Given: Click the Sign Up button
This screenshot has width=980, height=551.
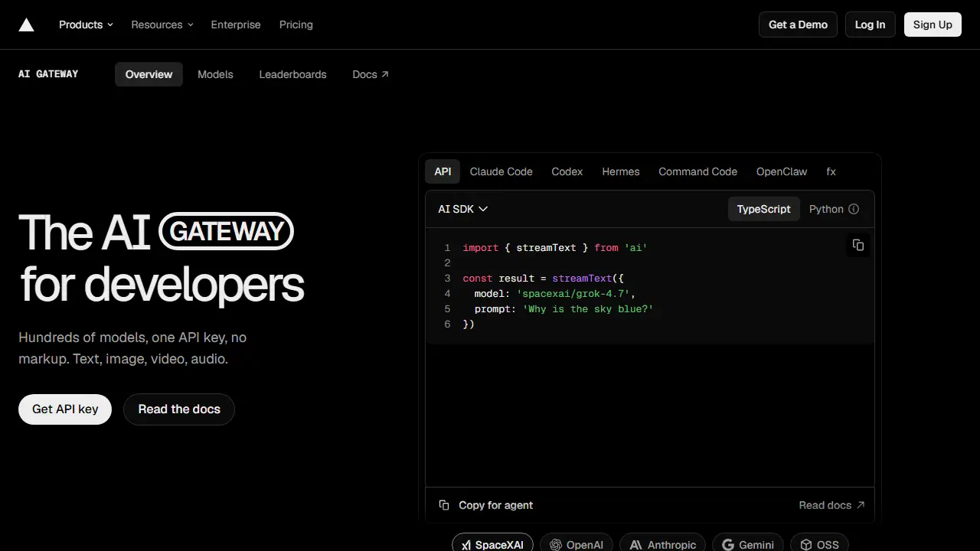Looking at the screenshot, I should click(933, 24).
